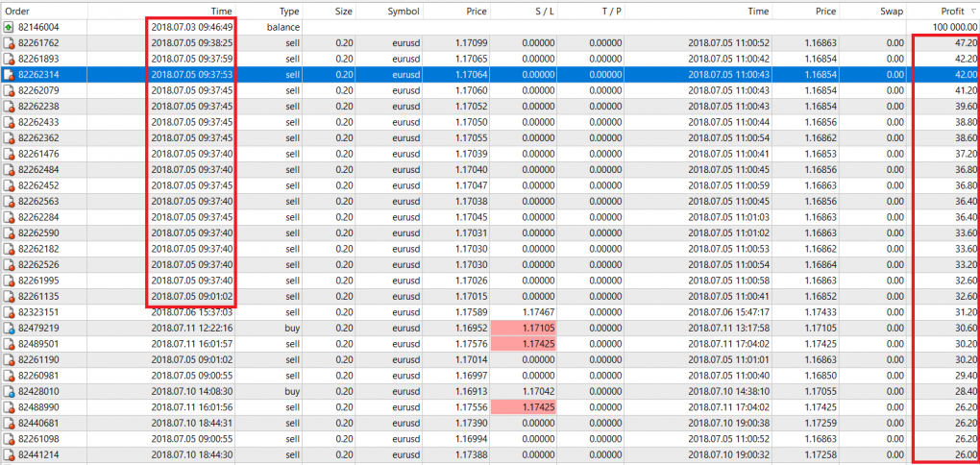The image size is (980, 465).
Task: Click the 42.00 profit in the highlighted row
Action: tap(966, 75)
